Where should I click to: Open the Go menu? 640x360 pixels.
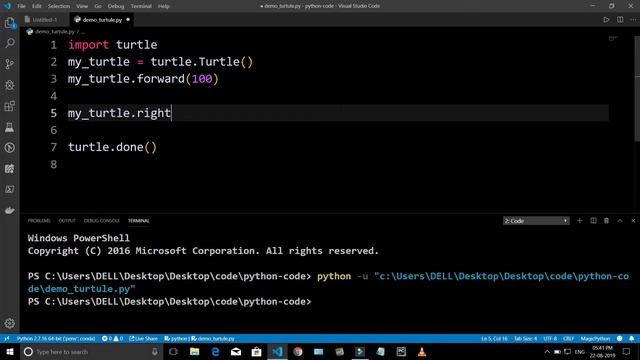[x=98, y=6]
